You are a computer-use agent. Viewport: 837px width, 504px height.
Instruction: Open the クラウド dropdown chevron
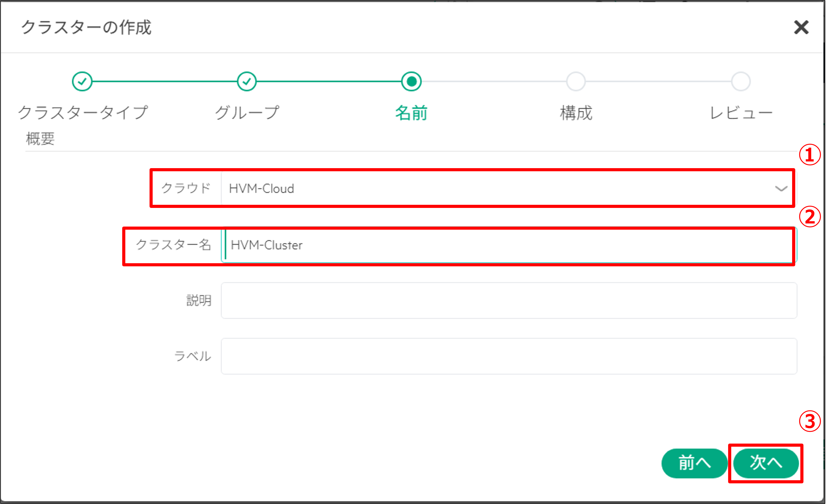[x=781, y=189]
